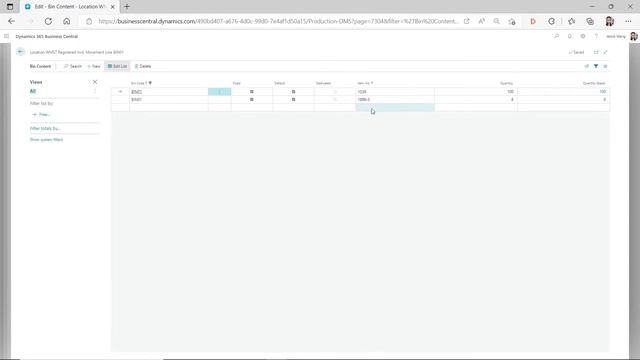640x360 pixels.
Task: Toggle Edit List mode
Action: tap(117, 66)
